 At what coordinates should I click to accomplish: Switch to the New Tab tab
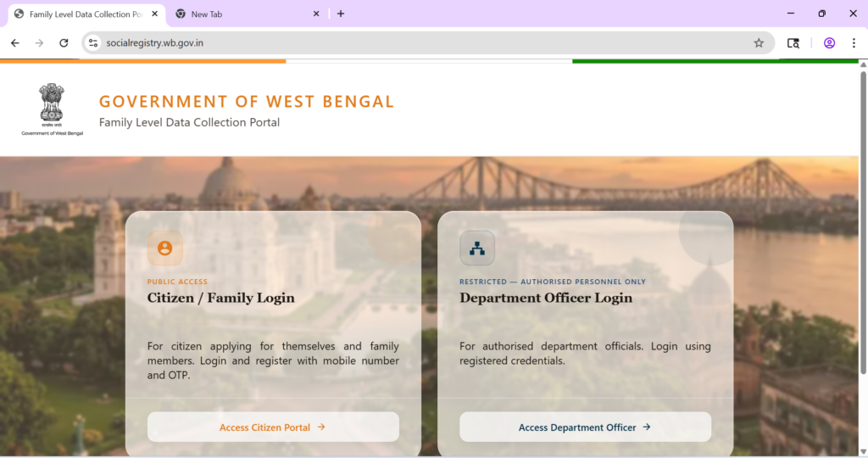(x=247, y=14)
